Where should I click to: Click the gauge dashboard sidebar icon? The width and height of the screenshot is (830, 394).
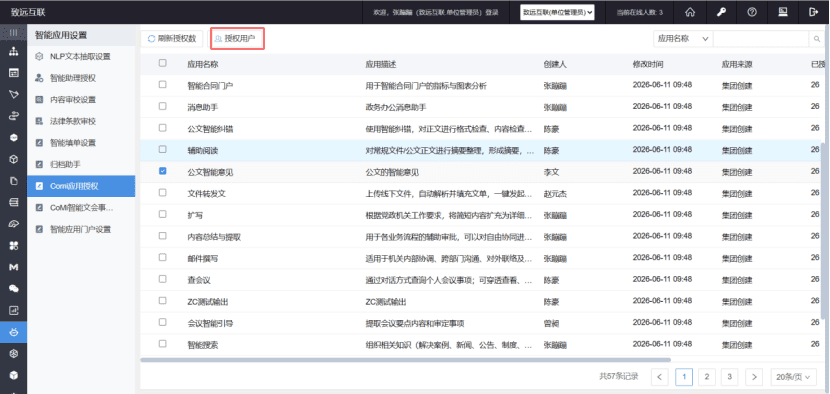pos(14,224)
